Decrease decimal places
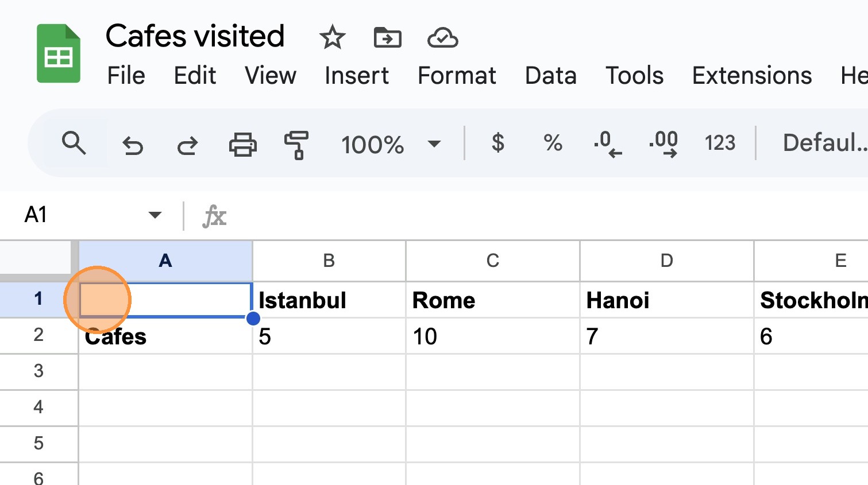The width and height of the screenshot is (868, 485). tap(608, 143)
